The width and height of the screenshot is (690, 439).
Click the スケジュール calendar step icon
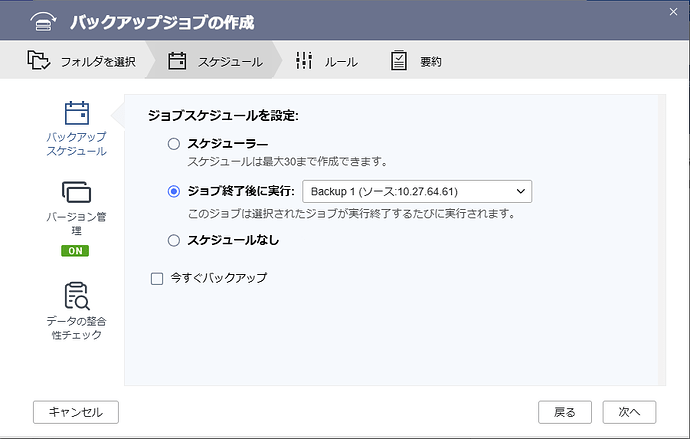click(x=177, y=61)
